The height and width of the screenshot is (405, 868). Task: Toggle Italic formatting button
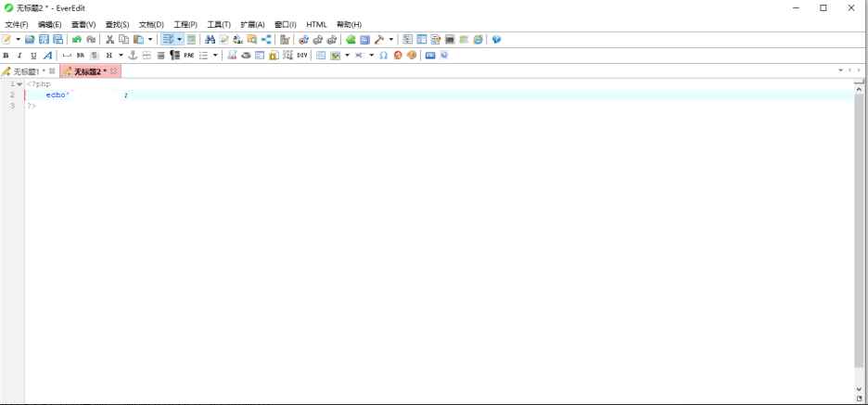[19, 56]
